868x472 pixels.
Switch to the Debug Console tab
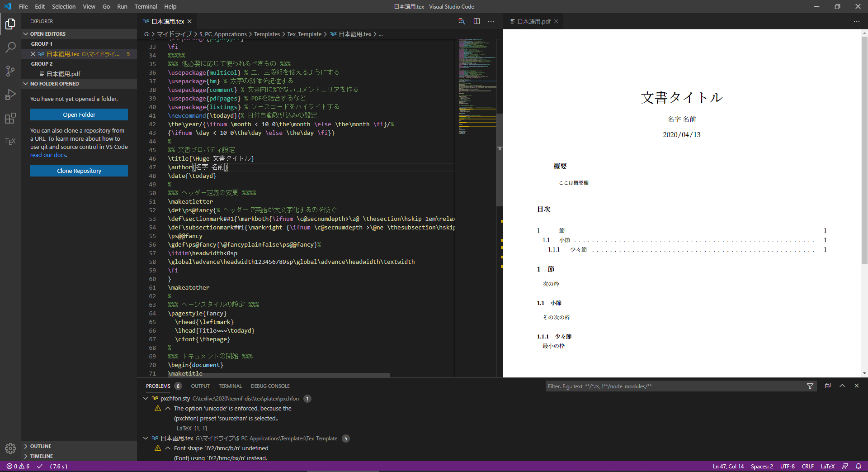coord(270,386)
